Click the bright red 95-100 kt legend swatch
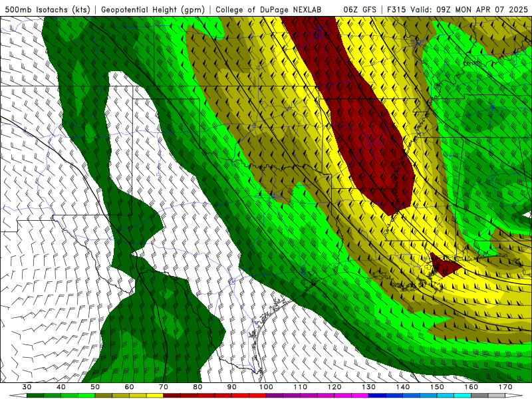 click(x=257, y=396)
